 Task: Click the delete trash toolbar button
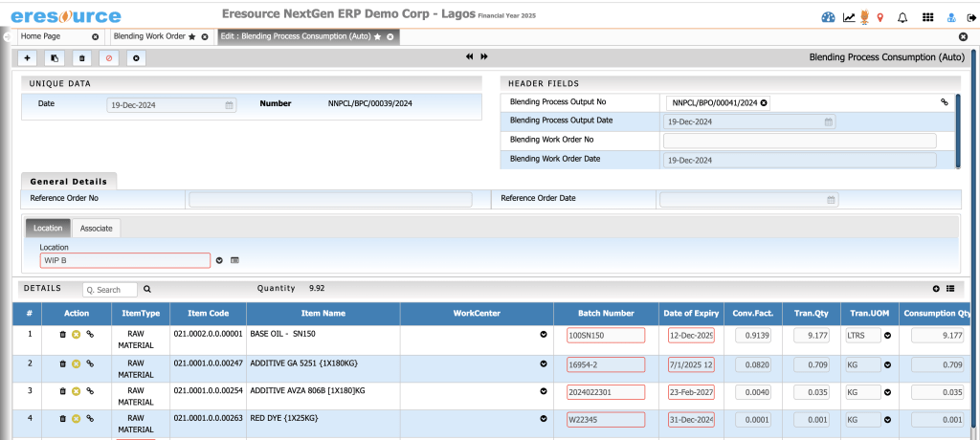tap(82, 58)
